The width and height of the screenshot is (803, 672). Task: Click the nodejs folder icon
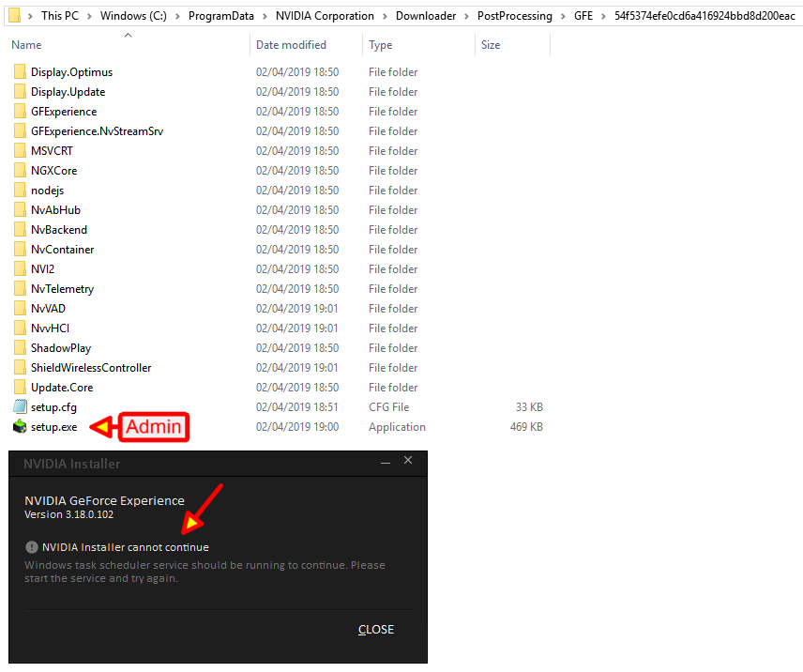[20, 190]
